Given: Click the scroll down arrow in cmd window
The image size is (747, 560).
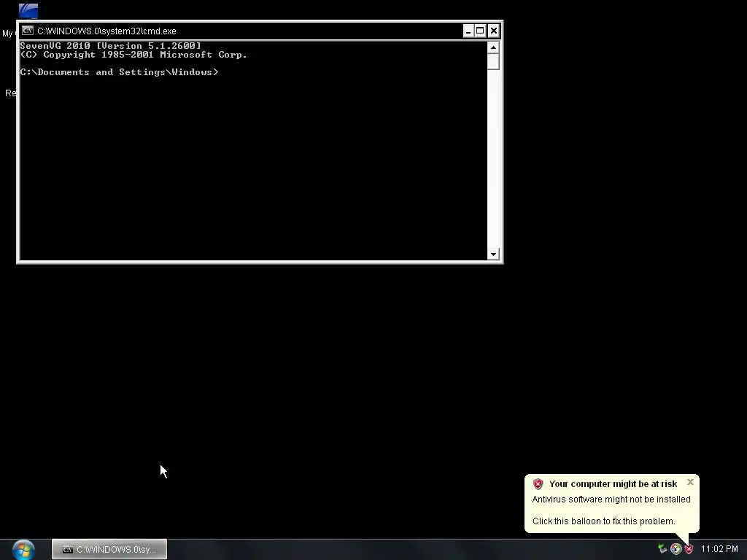Looking at the screenshot, I should 493,254.
